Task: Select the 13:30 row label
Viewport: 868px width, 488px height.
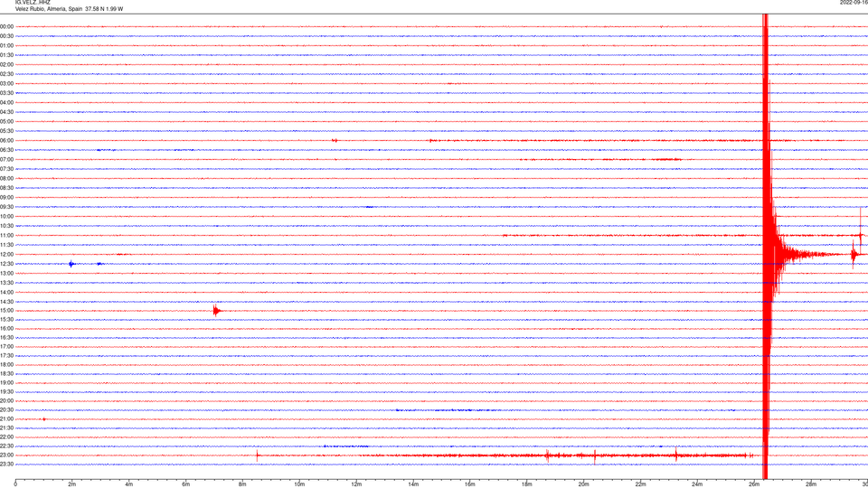Action: [x=6, y=283]
